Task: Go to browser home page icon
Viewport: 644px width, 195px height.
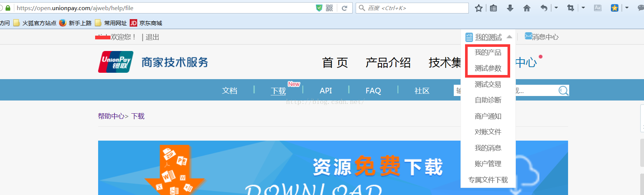Action: tap(527, 8)
